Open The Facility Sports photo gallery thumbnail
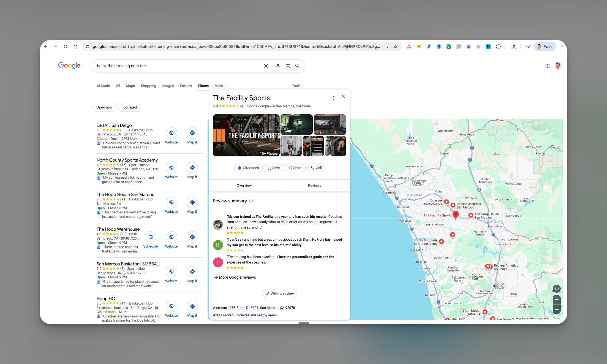This screenshot has width=607, height=364. pyautogui.click(x=246, y=135)
